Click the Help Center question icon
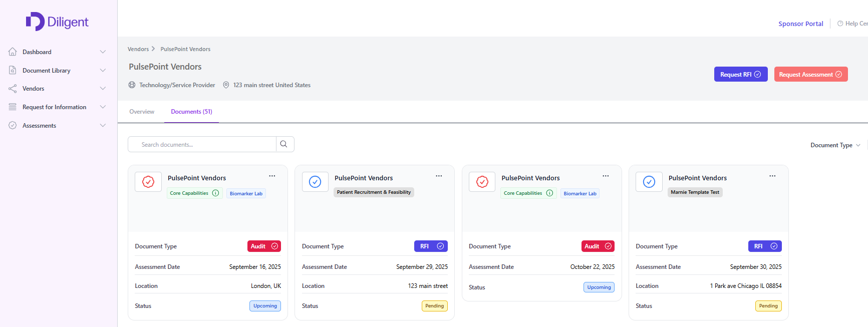 [x=840, y=24]
